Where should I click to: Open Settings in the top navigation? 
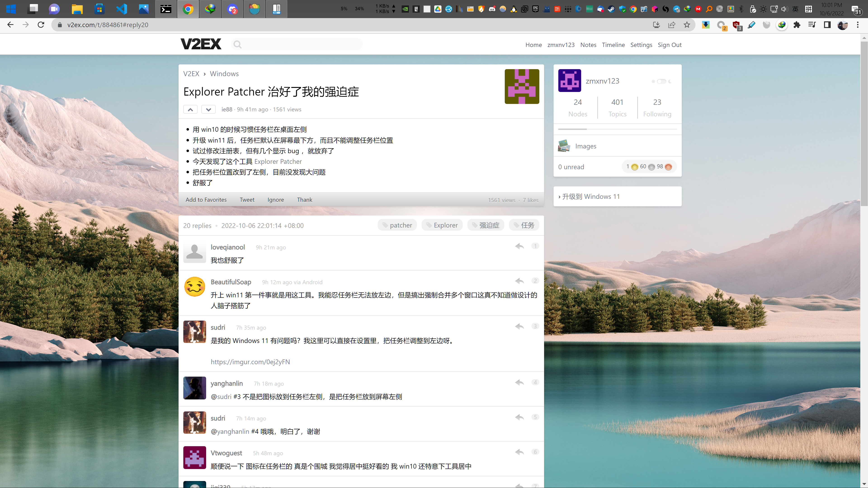click(641, 45)
